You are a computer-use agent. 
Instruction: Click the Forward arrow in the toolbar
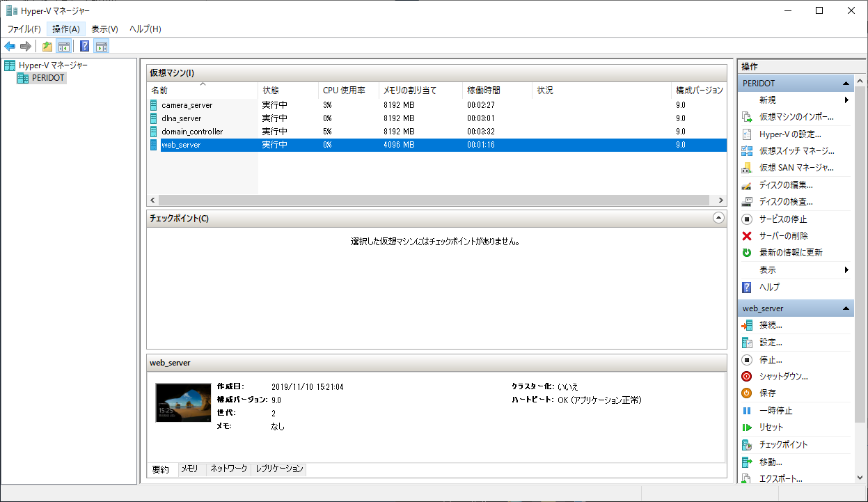click(x=26, y=47)
